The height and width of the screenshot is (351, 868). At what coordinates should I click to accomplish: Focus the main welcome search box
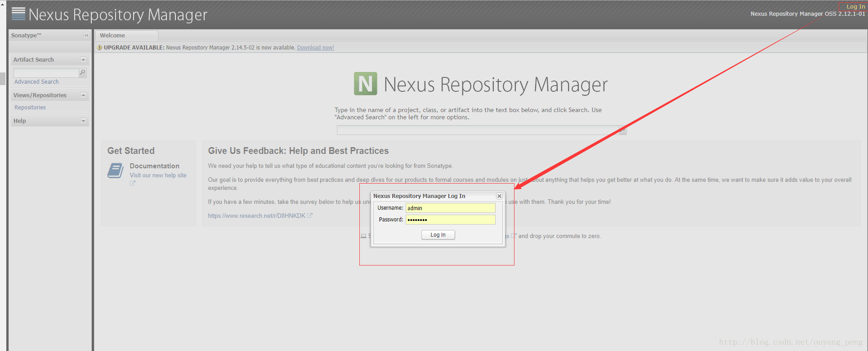click(478, 130)
